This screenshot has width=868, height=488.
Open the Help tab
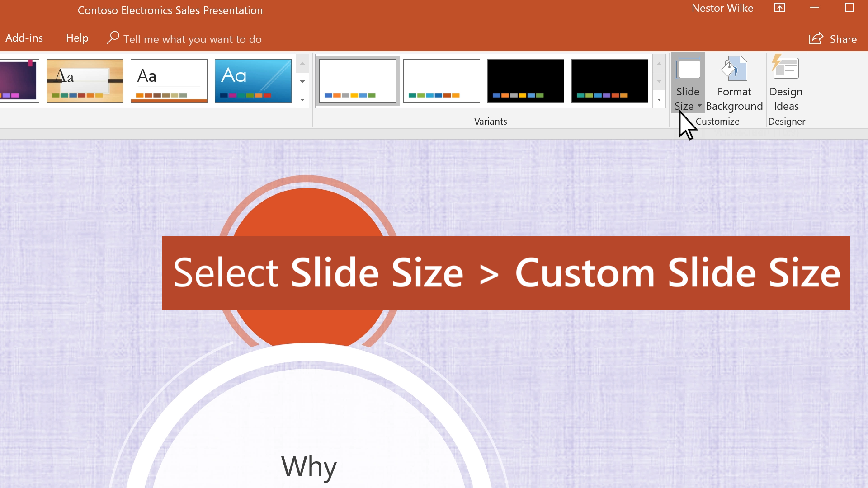[x=77, y=38]
